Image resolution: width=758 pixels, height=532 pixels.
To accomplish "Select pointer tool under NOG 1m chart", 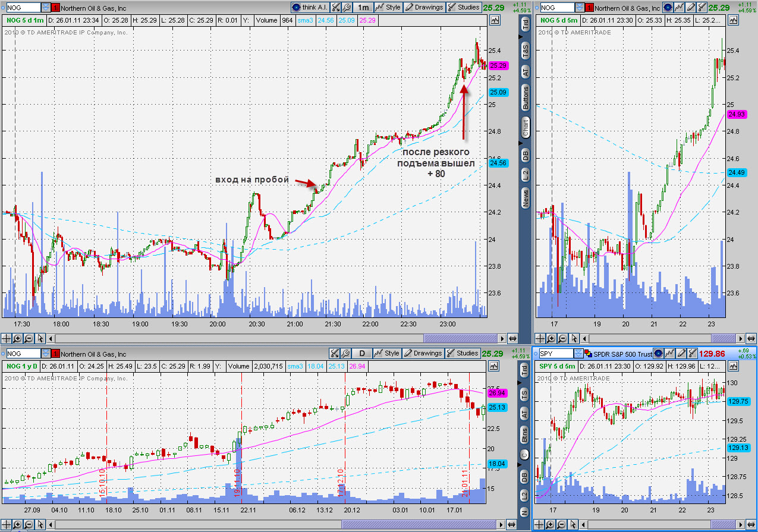I will pyautogui.click(x=40, y=338).
